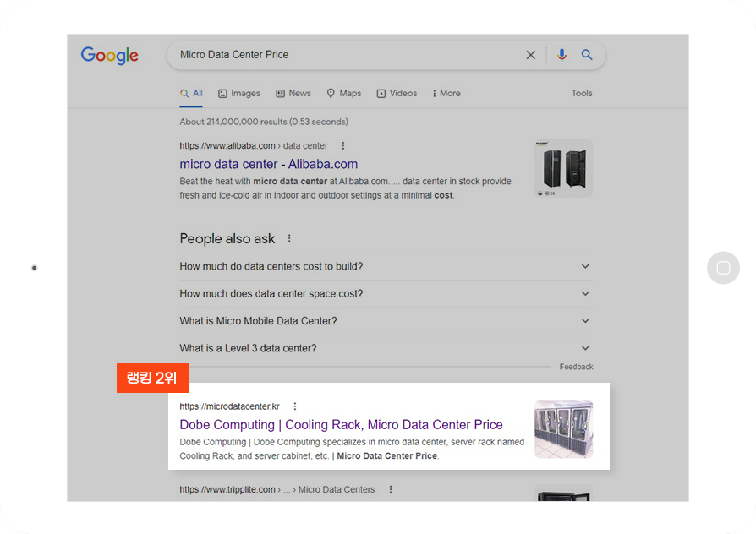The height and width of the screenshot is (534, 756).
Task: Switch to the News tab
Action: click(293, 94)
